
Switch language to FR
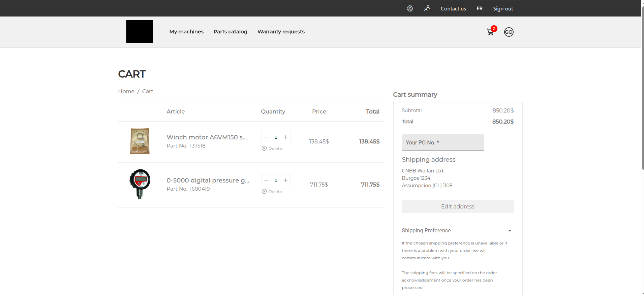coord(480,8)
